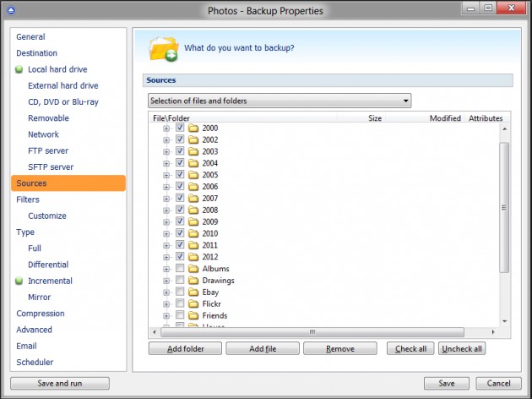Click the Add folder button
Image resolution: width=532 pixels, height=399 pixels.
point(185,348)
